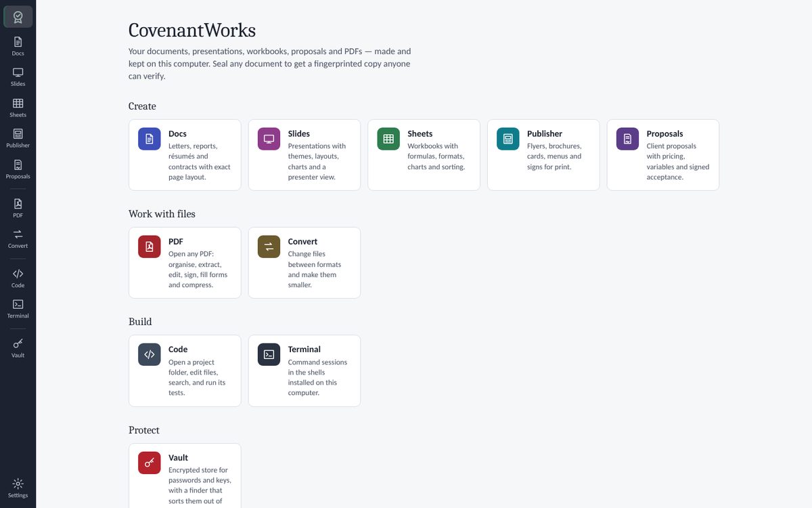Click 'Presentations with themes' Slides description
Screen dimensions: 812x508
pos(317,161)
